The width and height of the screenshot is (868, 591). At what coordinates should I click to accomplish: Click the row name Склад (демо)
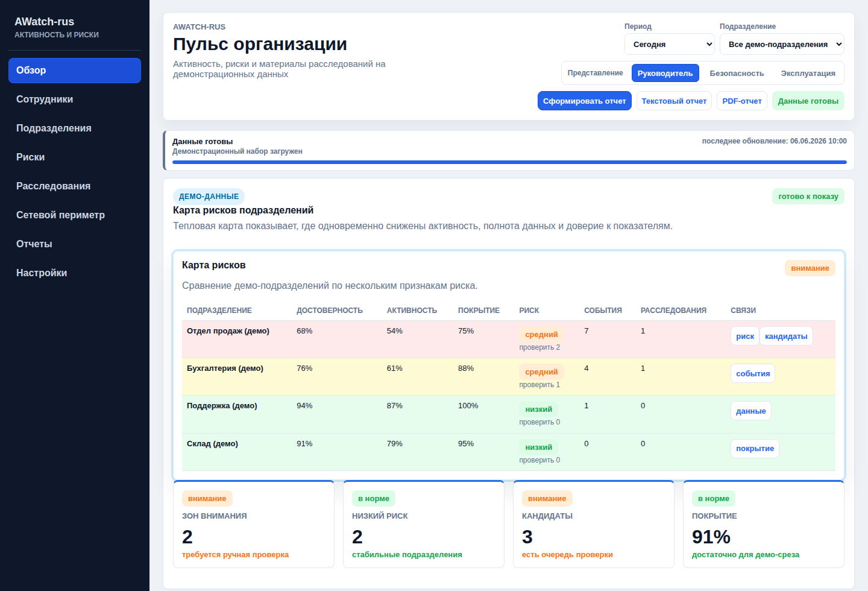212,443
